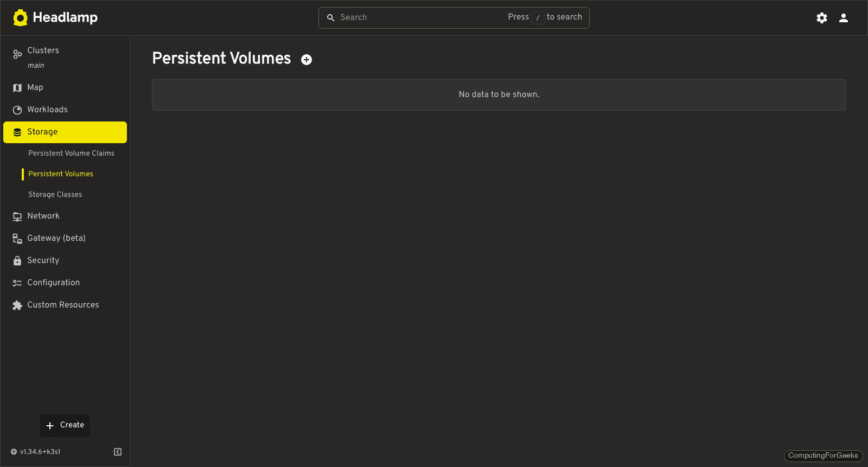868x467 pixels.
Task: Click the slash shortcut key hint
Action: pyautogui.click(x=538, y=18)
